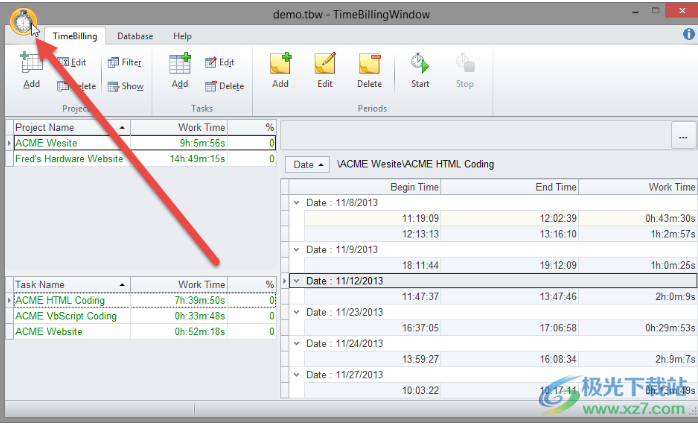Select period beginning 11:47:37
This screenshot has width=698, height=425.
tap(500, 296)
